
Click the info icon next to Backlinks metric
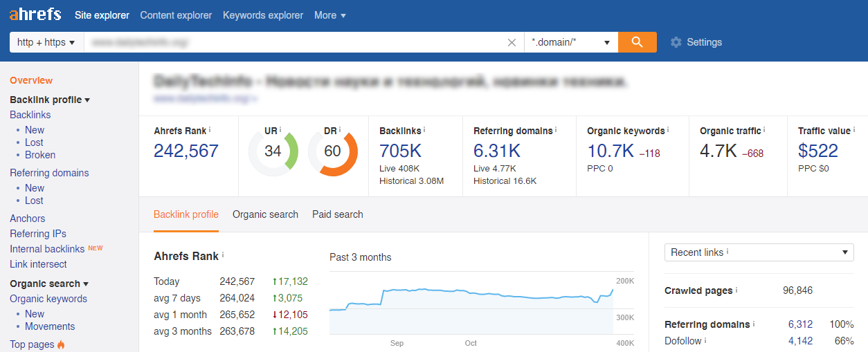tap(424, 129)
